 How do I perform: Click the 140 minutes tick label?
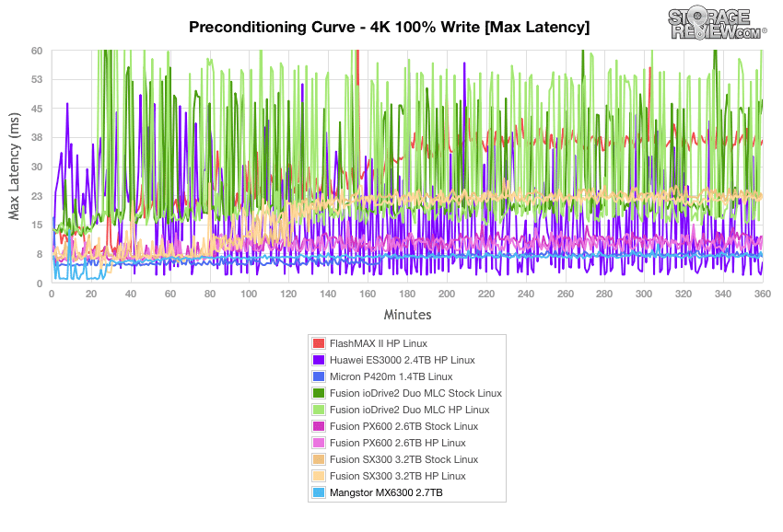tap(328, 294)
